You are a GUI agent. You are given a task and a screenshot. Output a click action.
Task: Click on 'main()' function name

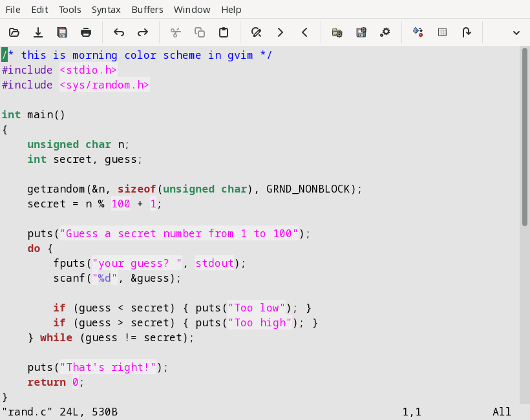click(x=47, y=114)
